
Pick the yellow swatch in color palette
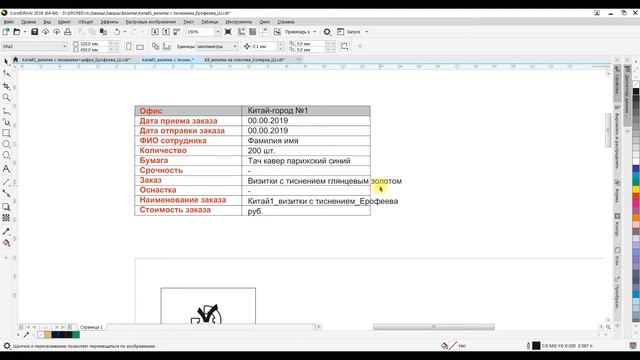pyautogui.click(x=636, y=190)
